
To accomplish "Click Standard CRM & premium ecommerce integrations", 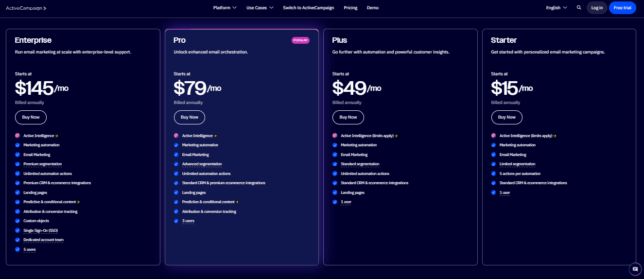I will point(224,183).
